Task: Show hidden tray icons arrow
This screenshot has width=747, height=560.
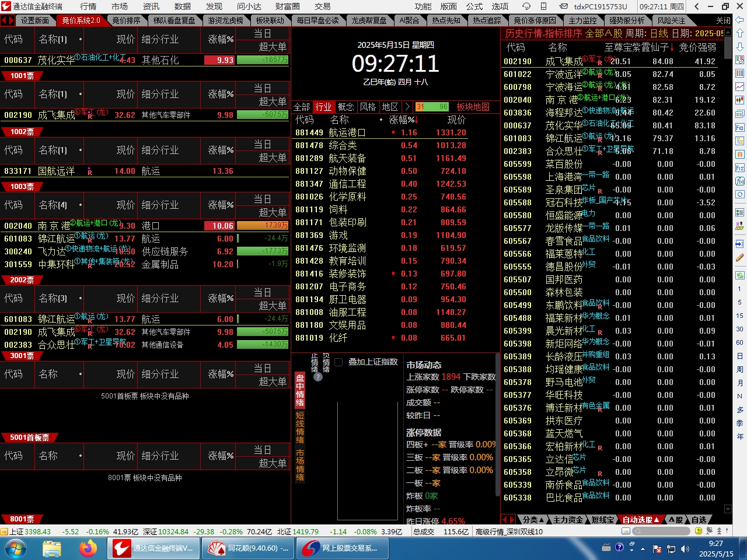Action: pyautogui.click(x=644, y=549)
